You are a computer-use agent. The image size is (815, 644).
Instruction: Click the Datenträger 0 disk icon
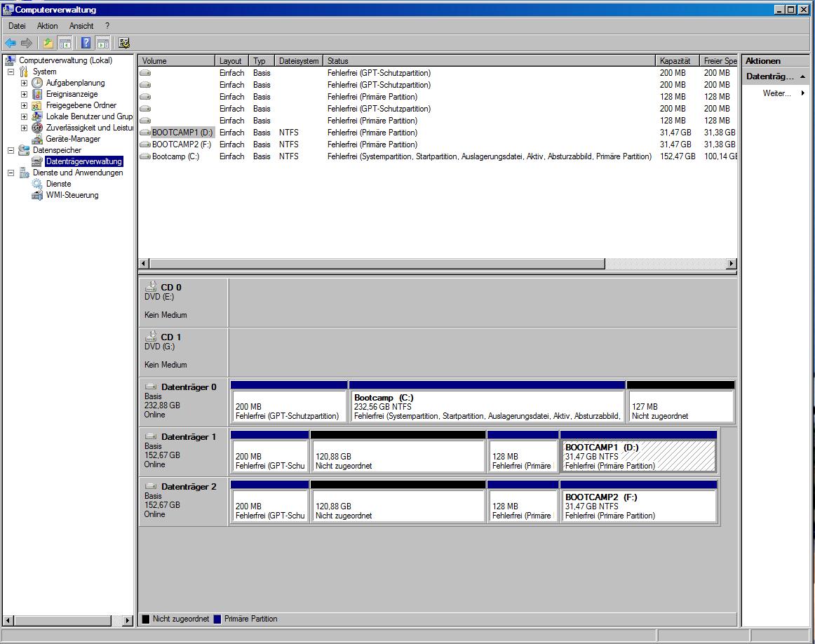[x=151, y=387]
